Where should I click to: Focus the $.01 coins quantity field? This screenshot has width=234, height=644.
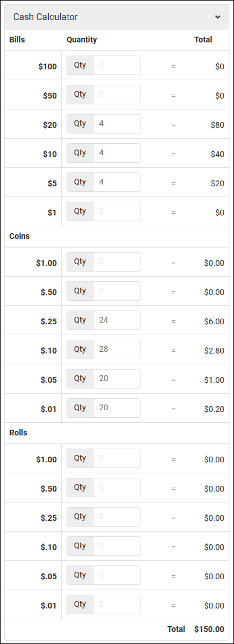(x=117, y=407)
